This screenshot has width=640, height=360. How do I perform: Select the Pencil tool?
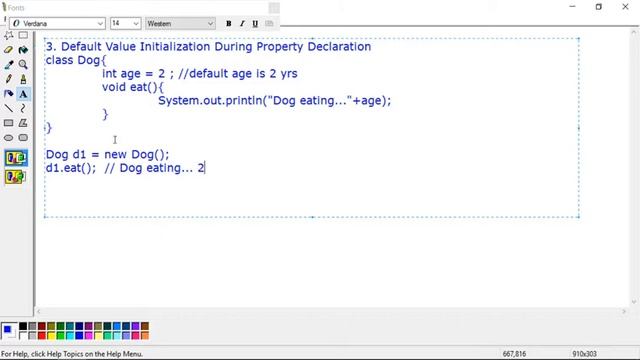coord(9,79)
